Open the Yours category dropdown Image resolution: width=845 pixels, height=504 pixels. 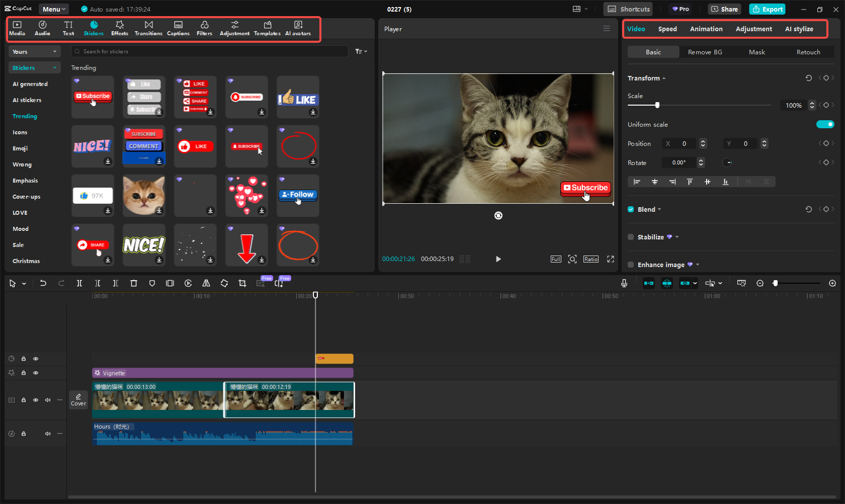(34, 51)
